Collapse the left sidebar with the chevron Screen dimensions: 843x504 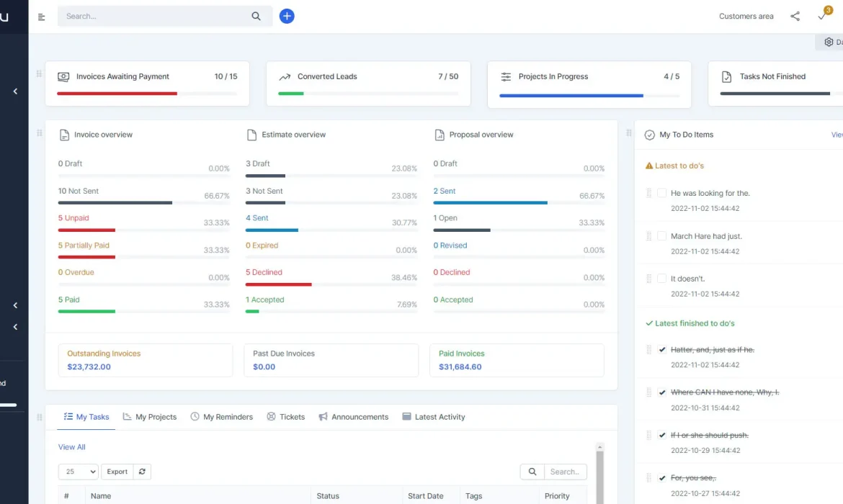click(x=15, y=91)
